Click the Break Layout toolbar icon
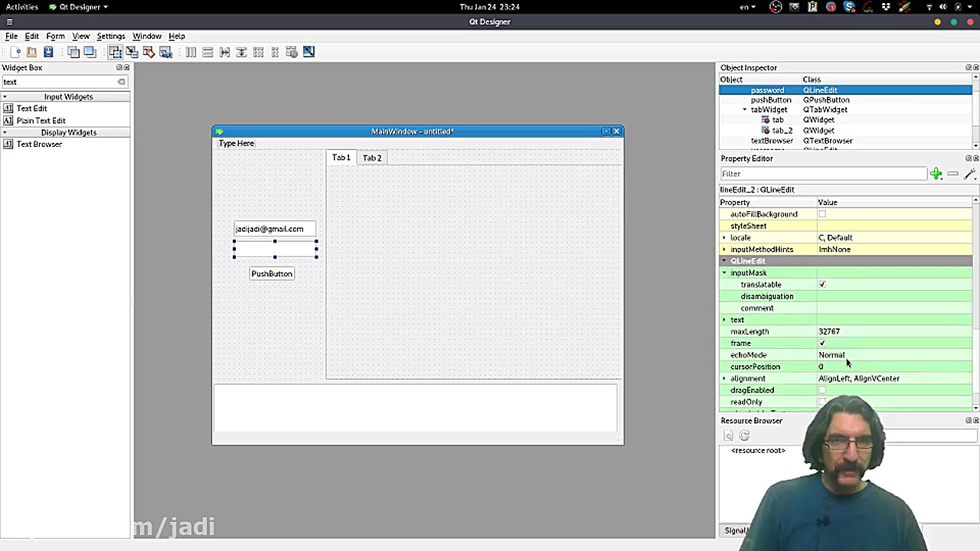The height and width of the screenshot is (551, 980). click(x=292, y=52)
